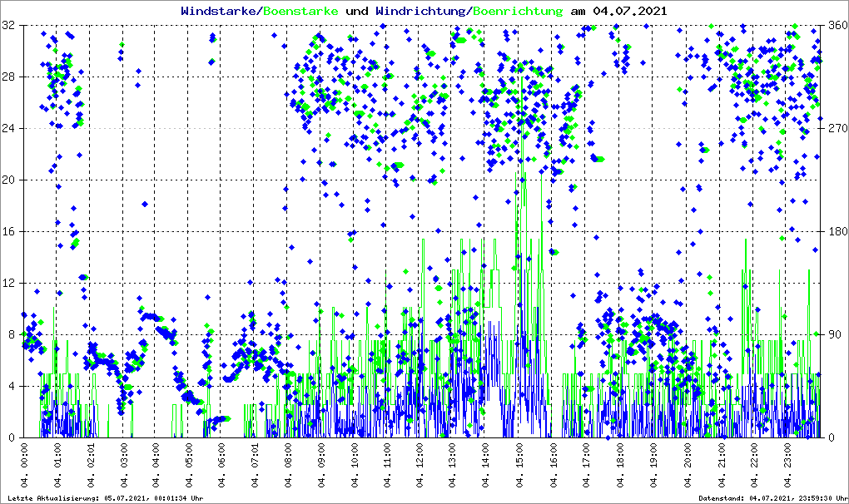Click the time axis label '04. 15:00'
The height and width of the screenshot is (504, 849).
pos(519,465)
